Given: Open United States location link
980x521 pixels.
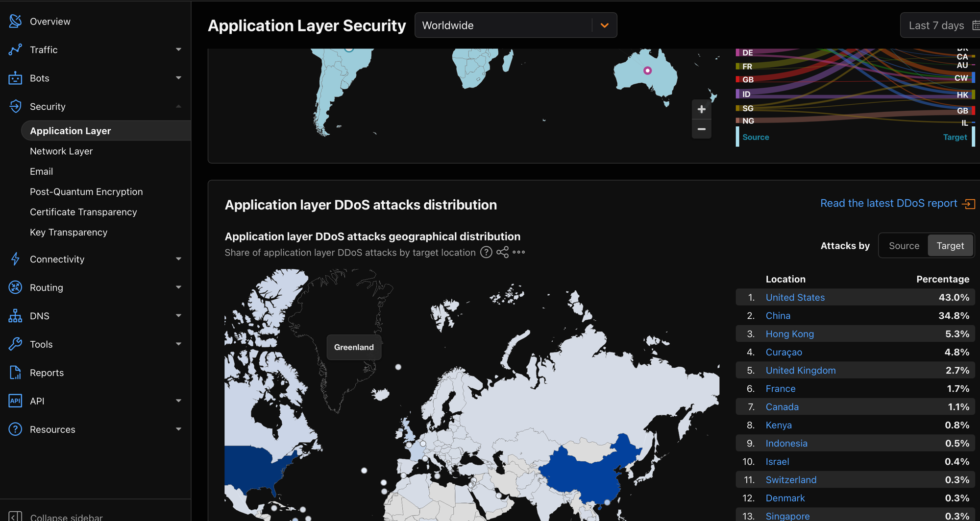Looking at the screenshot, I should pos(795,297).
